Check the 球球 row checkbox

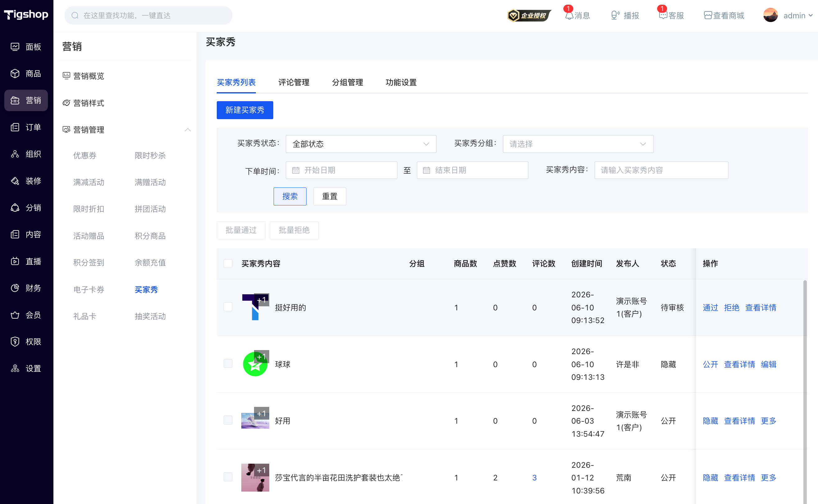(x=228, y=364)
